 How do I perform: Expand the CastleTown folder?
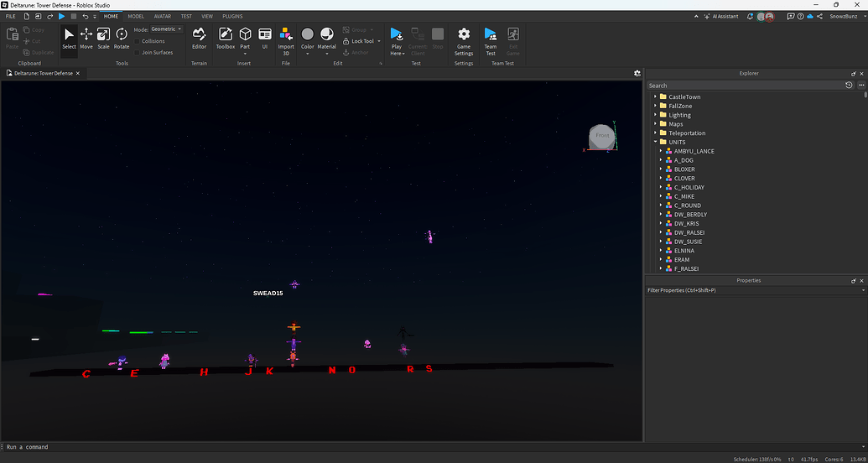656,97
